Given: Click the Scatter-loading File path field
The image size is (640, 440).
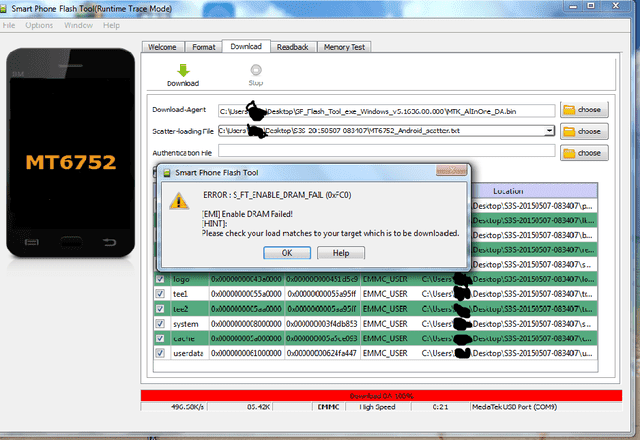Looking at the screenshot, I should click(x=382, y=131).
